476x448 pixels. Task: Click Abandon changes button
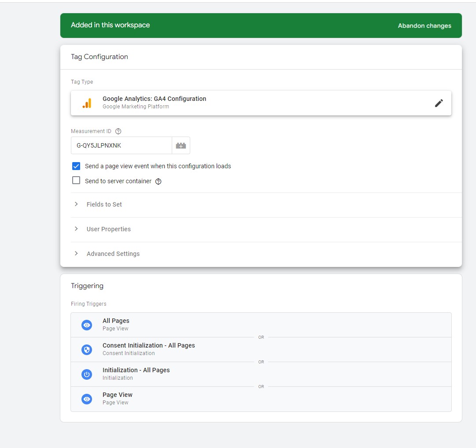(424, 26)
